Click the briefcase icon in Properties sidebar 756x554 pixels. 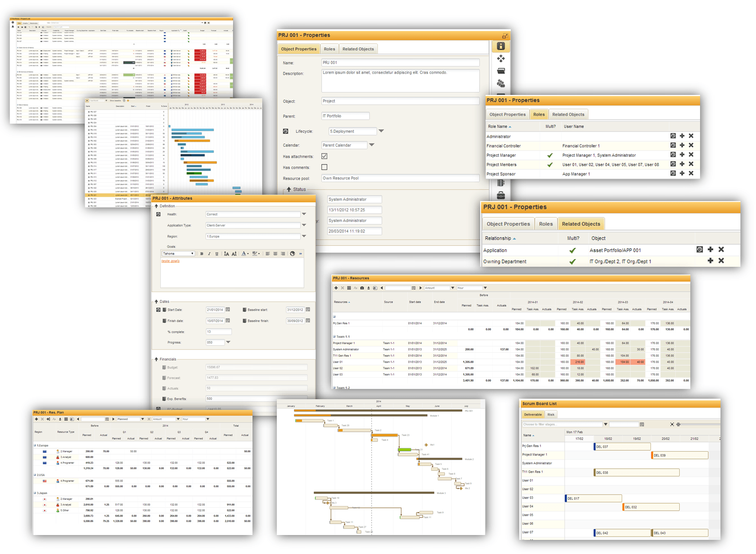[x=501, y=196]
